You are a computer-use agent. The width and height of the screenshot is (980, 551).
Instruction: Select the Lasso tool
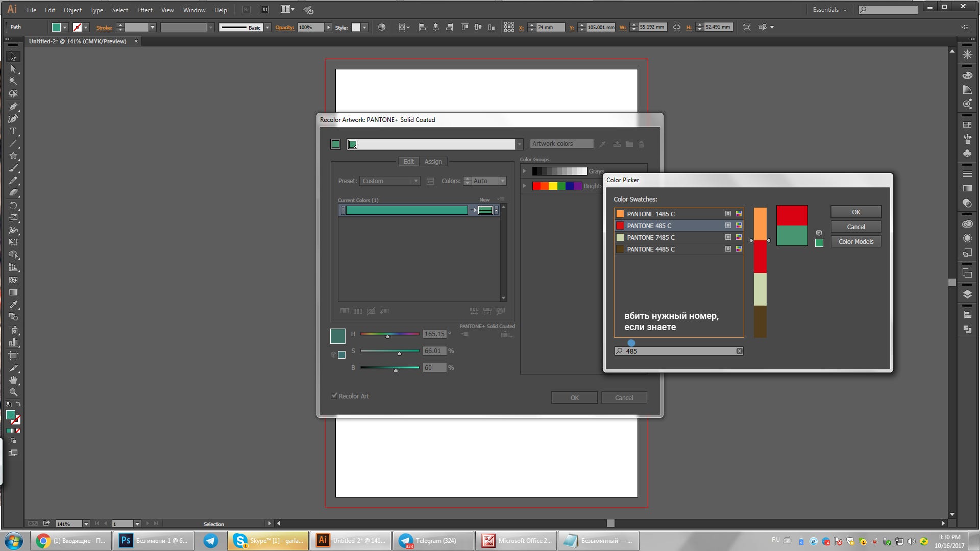click(x=13, y=94)
